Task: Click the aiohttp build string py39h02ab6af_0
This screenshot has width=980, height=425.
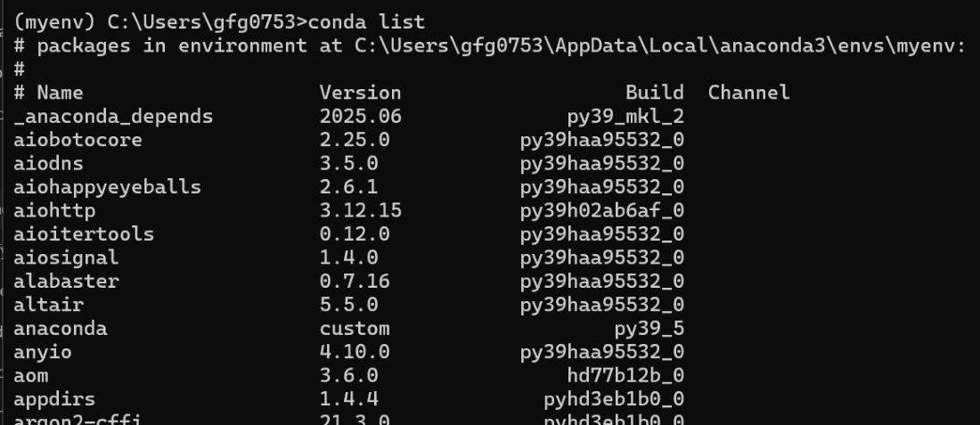Action: (x=602, y=210)
